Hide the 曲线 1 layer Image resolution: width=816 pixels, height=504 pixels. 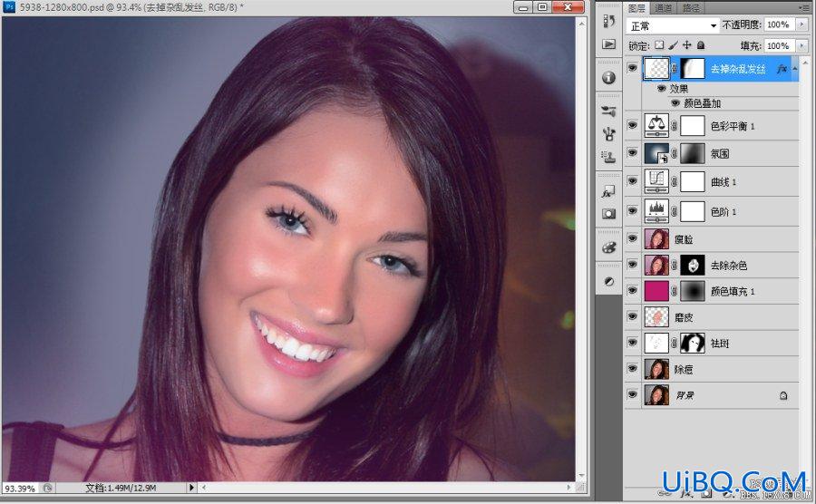pos(632,181)
